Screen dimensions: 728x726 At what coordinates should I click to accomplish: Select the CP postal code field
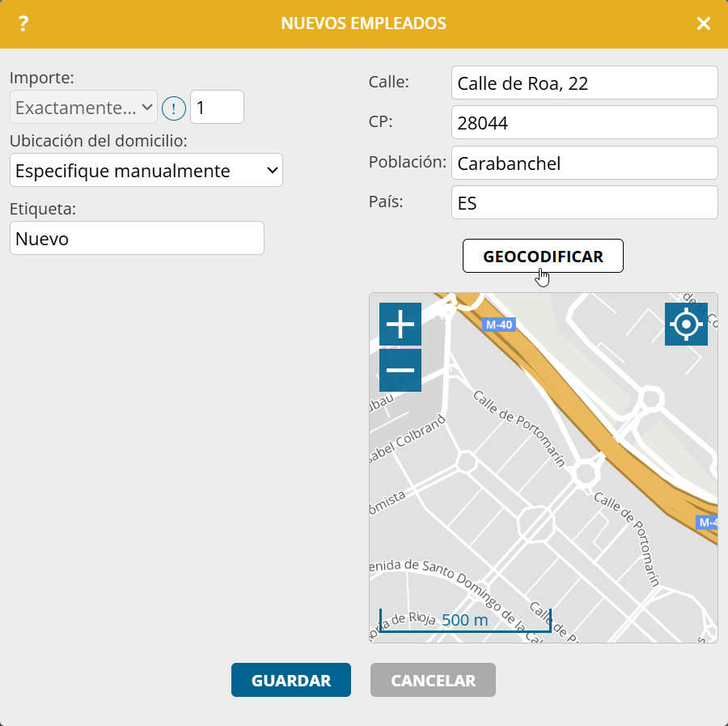coord(584,122)
